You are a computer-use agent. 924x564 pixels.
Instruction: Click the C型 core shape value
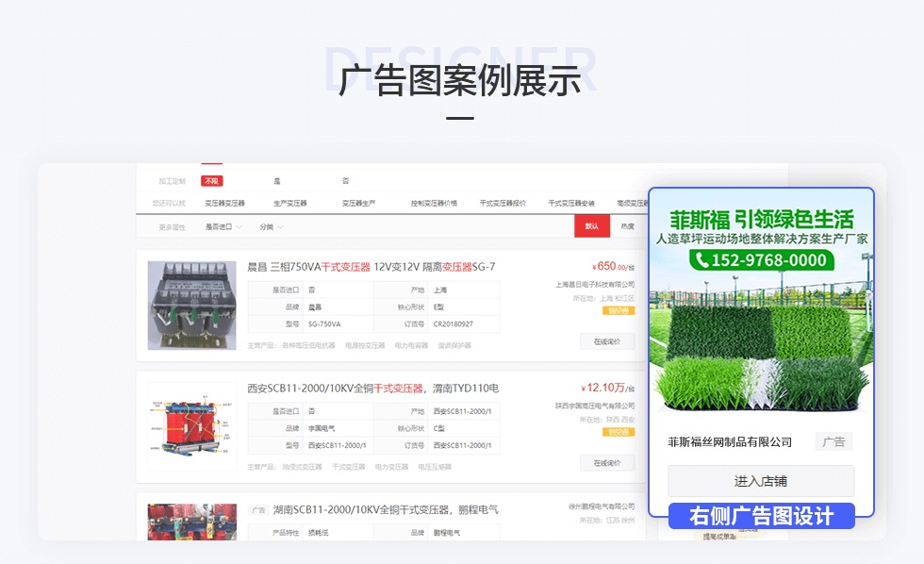pyautogui.click(x=439, y=428)
